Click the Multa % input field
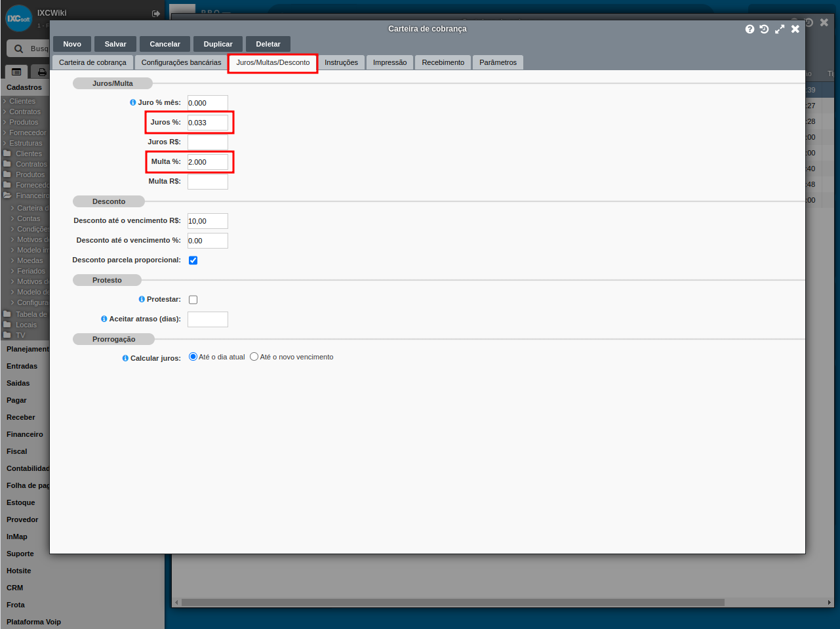The image size is (840, 629). 208,162
